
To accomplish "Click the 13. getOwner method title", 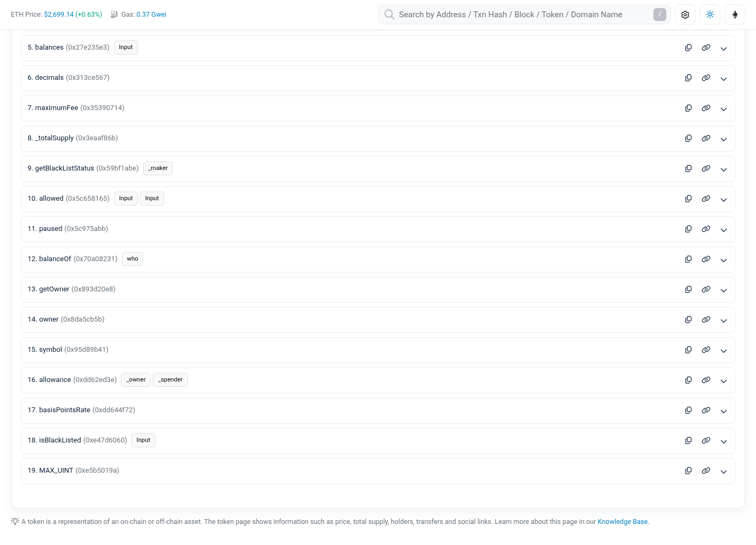I will click(x=72, y=289).
